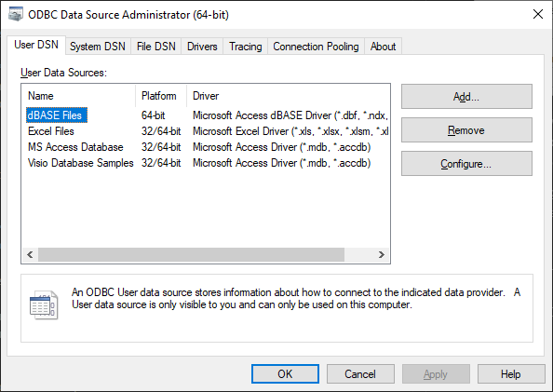Select the User DSN tab
Image resolution: width=553 pixels, height=392 pixels.
point(36,45)
